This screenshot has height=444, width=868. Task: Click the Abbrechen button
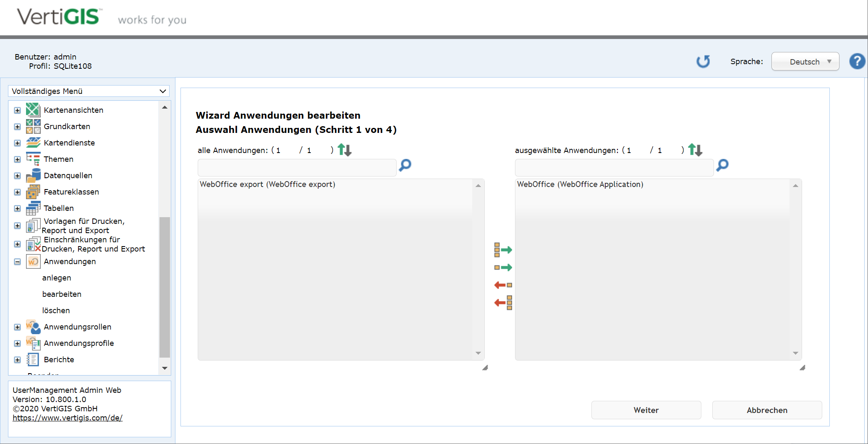pyautogui.click(x=767, y=410)
